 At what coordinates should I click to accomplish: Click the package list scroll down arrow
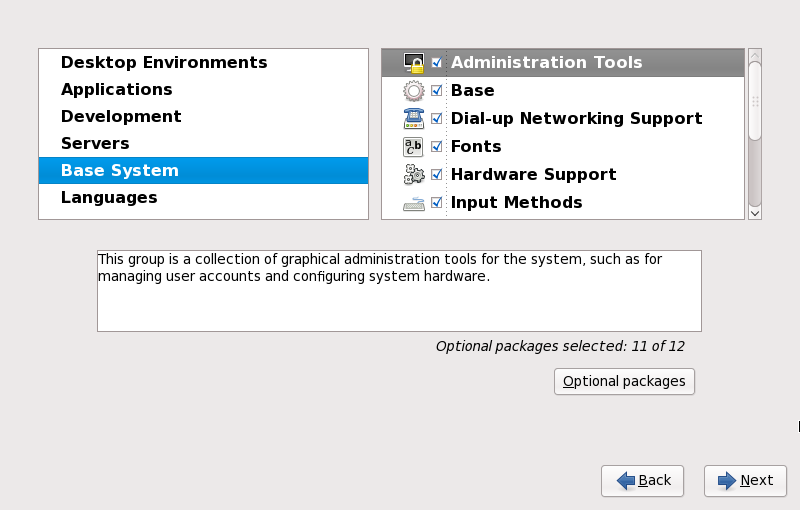(755, 212)
